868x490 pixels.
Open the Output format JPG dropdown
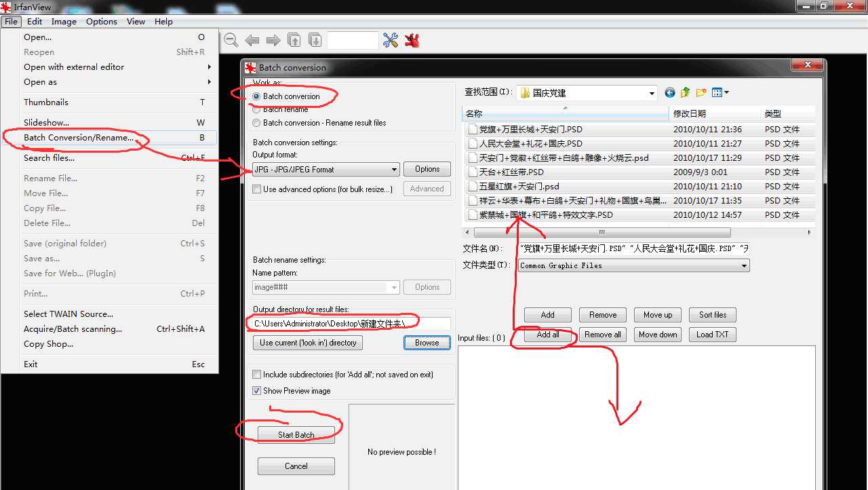pyautogui.click(x=326, y=170)
